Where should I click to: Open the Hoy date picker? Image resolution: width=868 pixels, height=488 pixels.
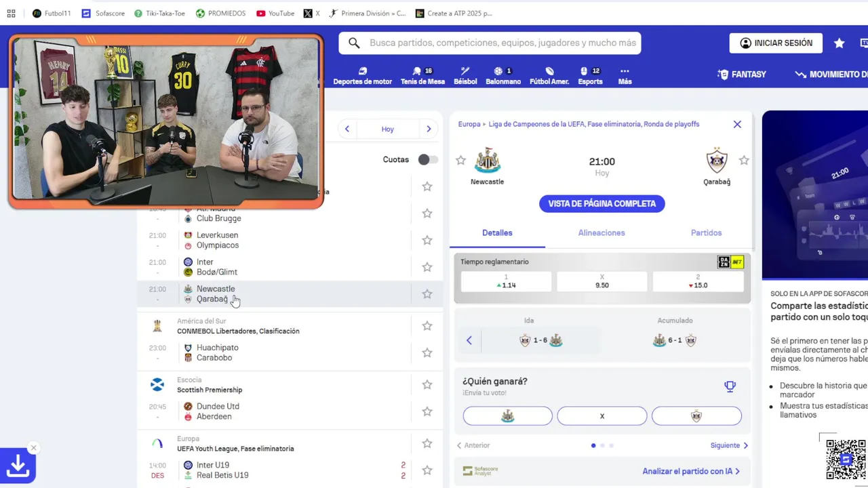[387, 129]
